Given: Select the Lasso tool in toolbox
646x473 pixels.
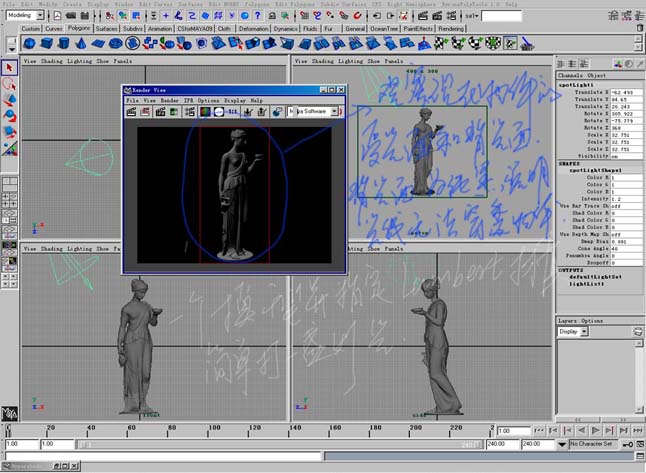Looking at the screenshot, I should click(9, 84).
